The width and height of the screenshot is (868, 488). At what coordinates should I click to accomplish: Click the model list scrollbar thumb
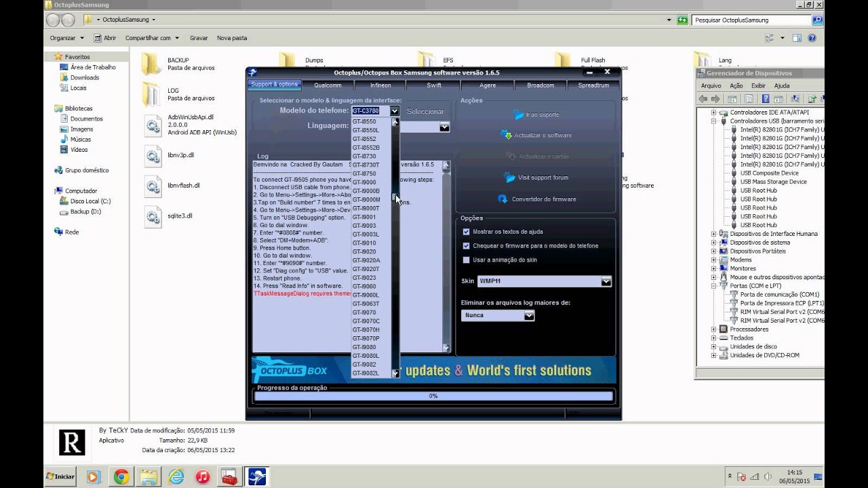coord(395,197)
